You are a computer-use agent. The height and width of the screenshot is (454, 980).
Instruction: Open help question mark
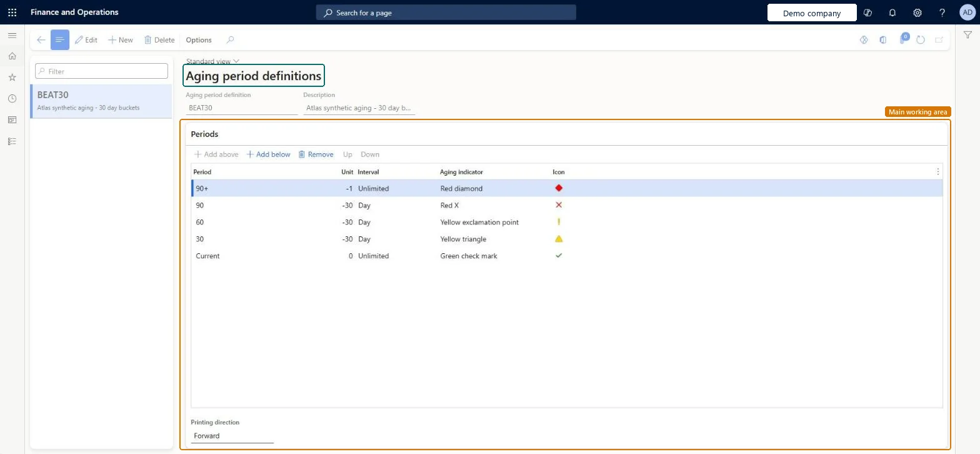[x=942, y=13]
